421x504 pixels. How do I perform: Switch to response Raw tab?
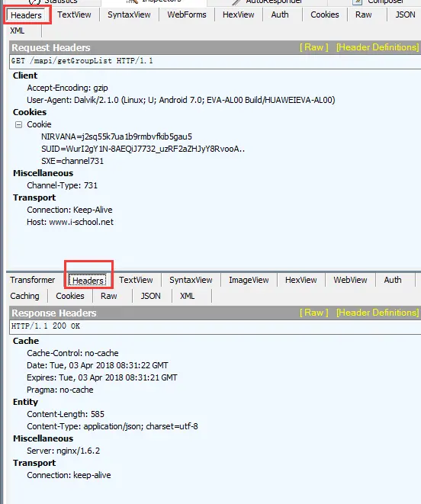pos(109,296)
